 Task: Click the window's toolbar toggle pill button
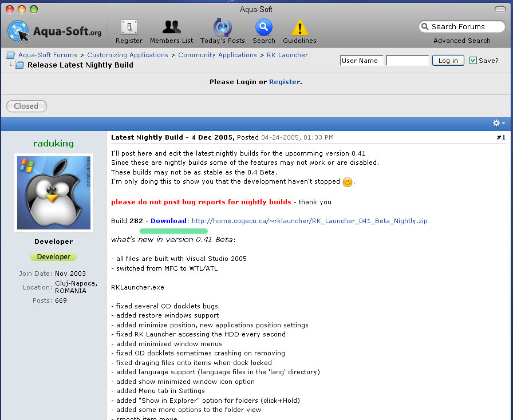coord(500,9)
